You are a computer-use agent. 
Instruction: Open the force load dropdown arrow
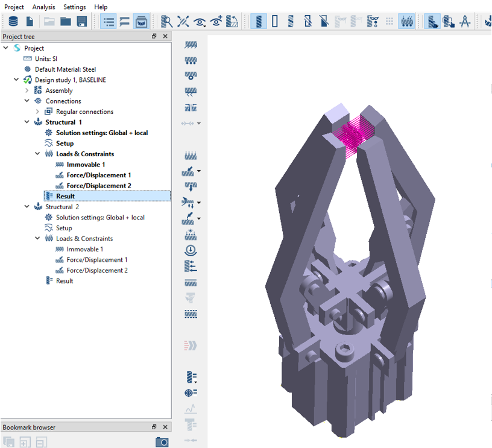pyautogui.click(x=199, y=172)
